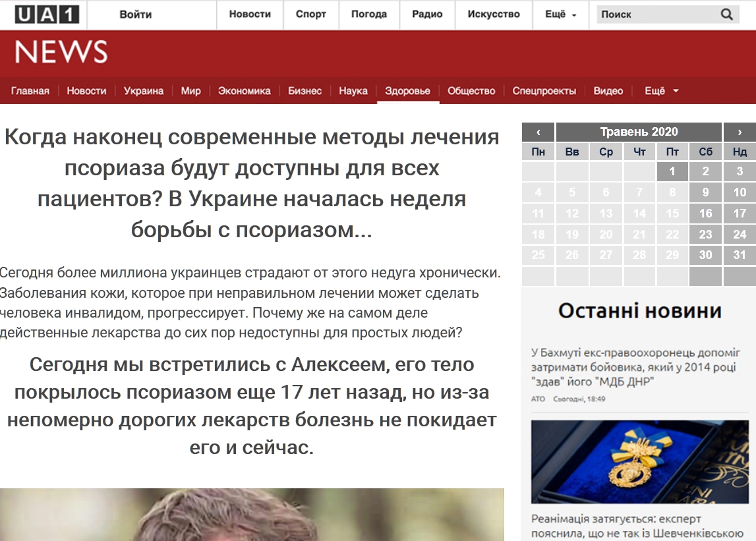Click the Сьогодні, 18:49 timestamp
The width and height of the screenshot is (756, 541).
(579, 399)
